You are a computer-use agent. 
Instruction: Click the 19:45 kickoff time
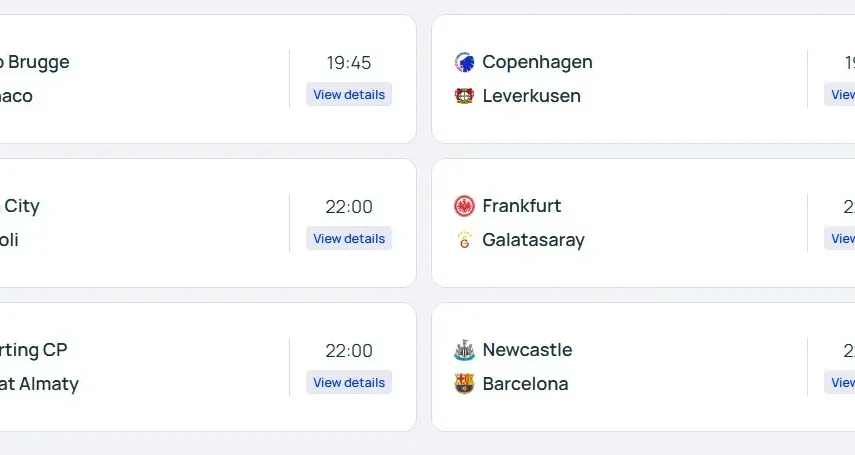tap(349, 63)
